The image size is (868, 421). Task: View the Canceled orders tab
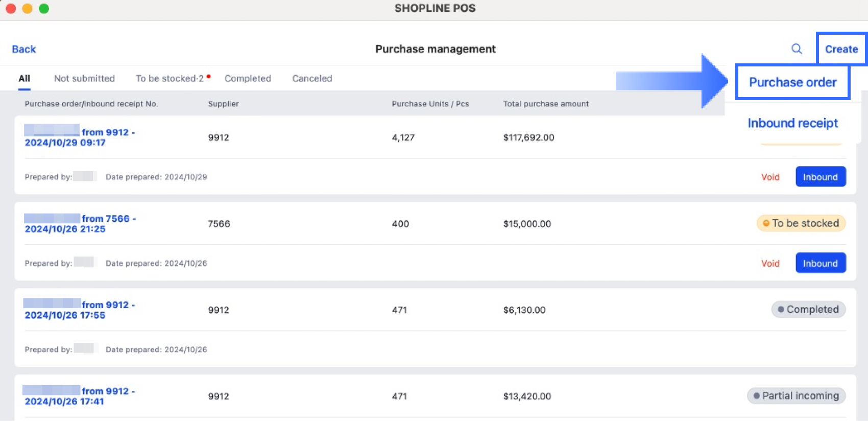[x=312, y=78]
